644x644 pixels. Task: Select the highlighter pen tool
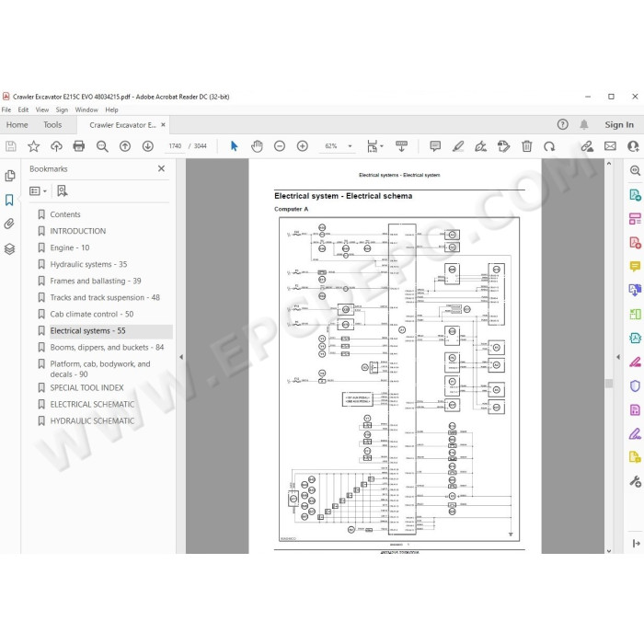[x=458, y=146]
